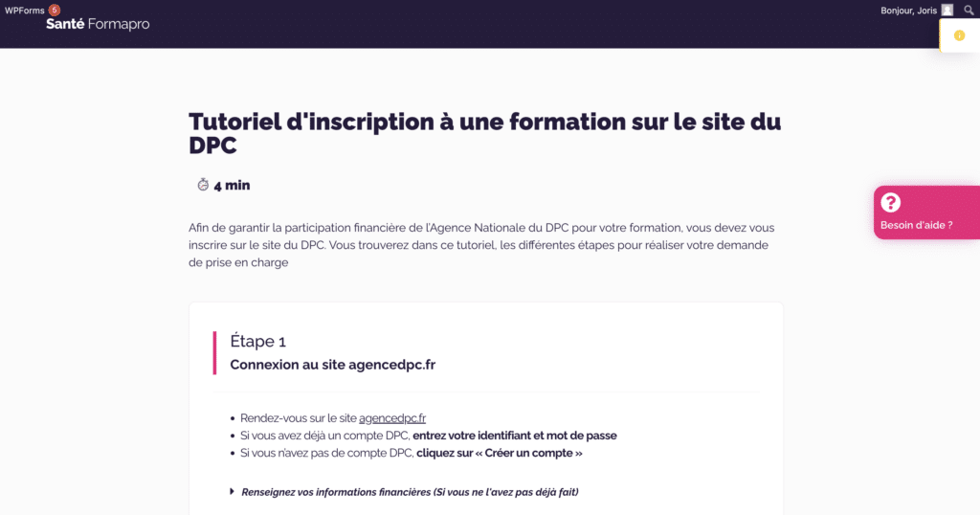Click the question mark help icon
This screenshot has width=980, height=515.
coord(891,203)
